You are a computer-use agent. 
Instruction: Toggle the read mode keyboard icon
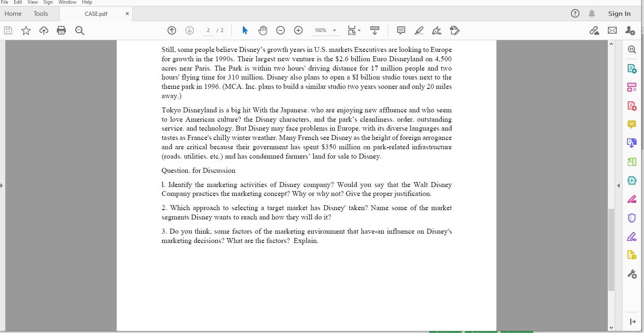[x=375, y=30]
